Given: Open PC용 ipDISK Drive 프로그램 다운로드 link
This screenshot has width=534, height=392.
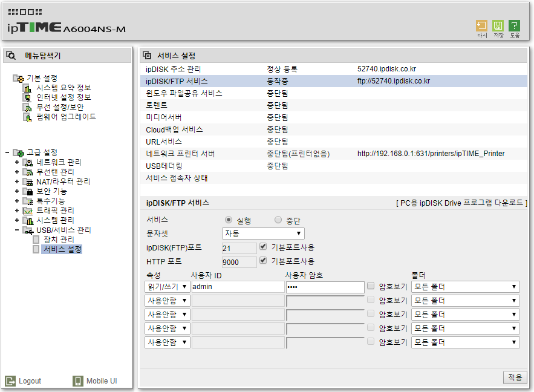Looking at the screenshot, I should 461,203.
